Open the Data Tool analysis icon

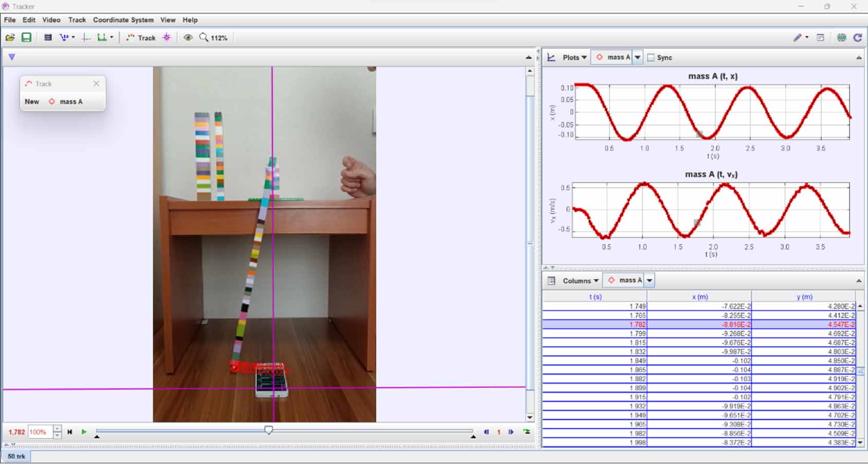pyautogui.click(x=842, y=37)
